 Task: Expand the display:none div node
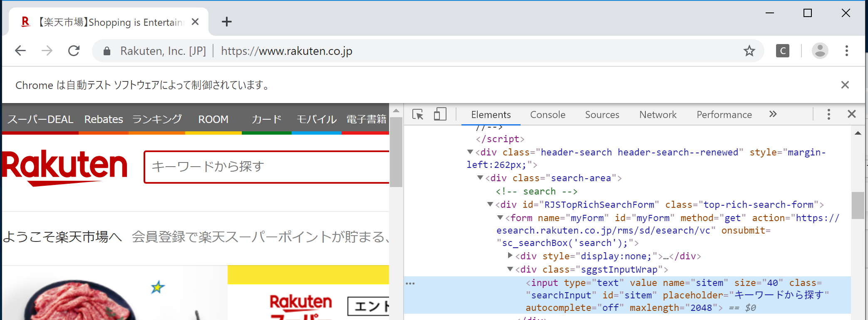click(x=510, y=256)
